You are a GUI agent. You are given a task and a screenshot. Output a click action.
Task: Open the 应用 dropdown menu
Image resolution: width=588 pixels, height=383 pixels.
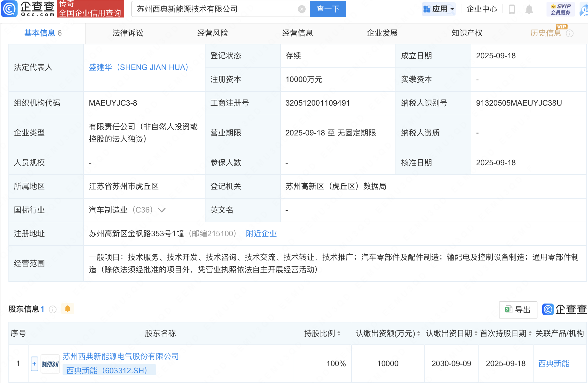[x=439, y=9]
